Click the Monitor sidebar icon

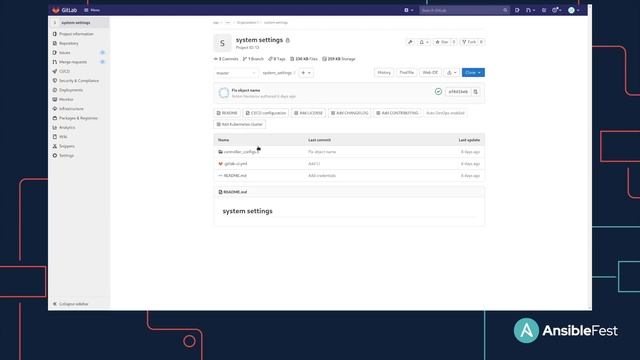pyautogui.click(x=55, y=100)
